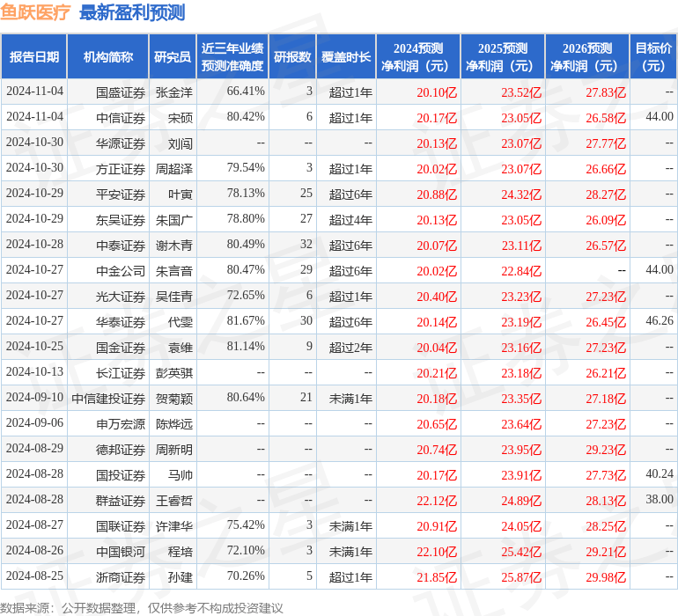This screenshot has height=616, width=678.
Task: Click analyst name 朱言音
Action: pyautogui.click(x=174, y=271)
